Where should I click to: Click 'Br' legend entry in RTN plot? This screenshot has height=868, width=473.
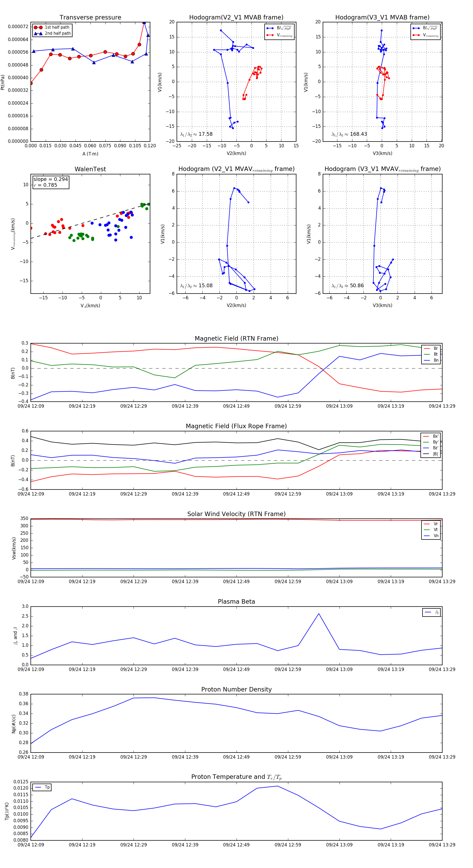(431, 349)
